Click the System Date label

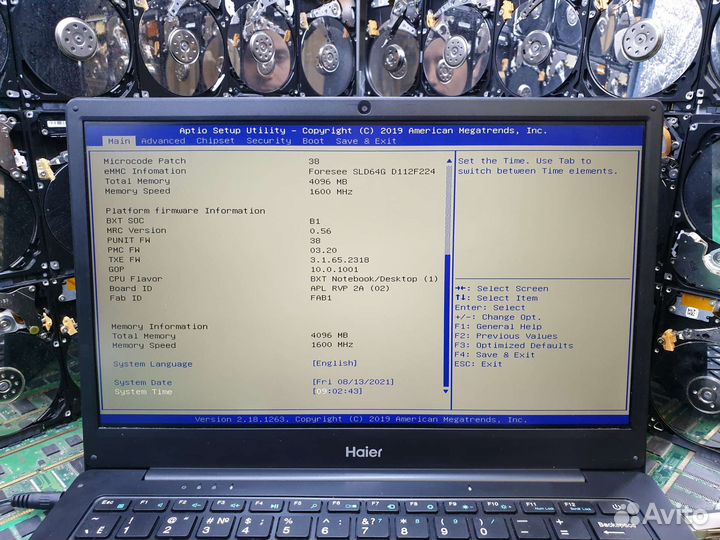[143, 382]
